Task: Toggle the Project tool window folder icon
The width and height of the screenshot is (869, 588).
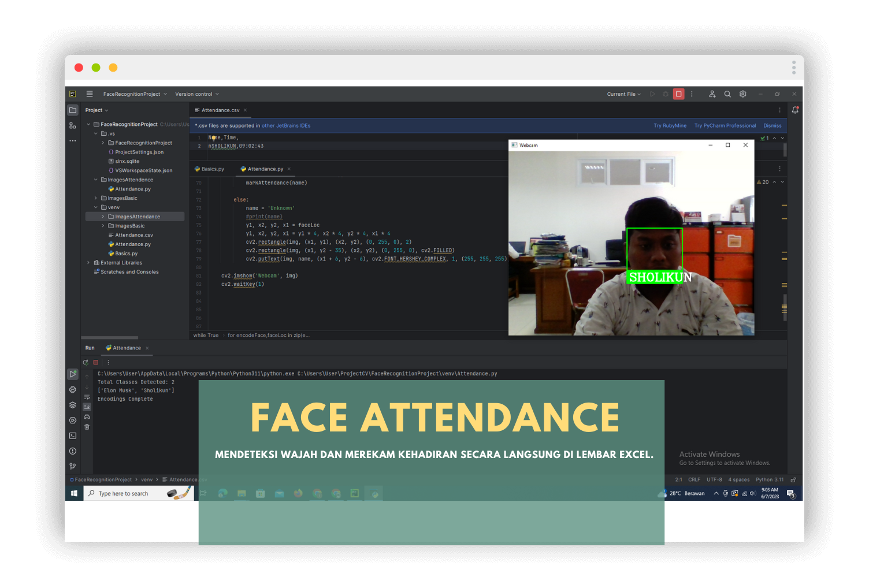Action: point(73,110)
